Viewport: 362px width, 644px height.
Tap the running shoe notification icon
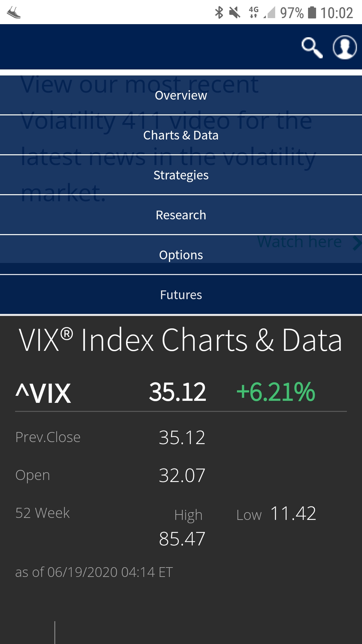[x=14, y=13]
